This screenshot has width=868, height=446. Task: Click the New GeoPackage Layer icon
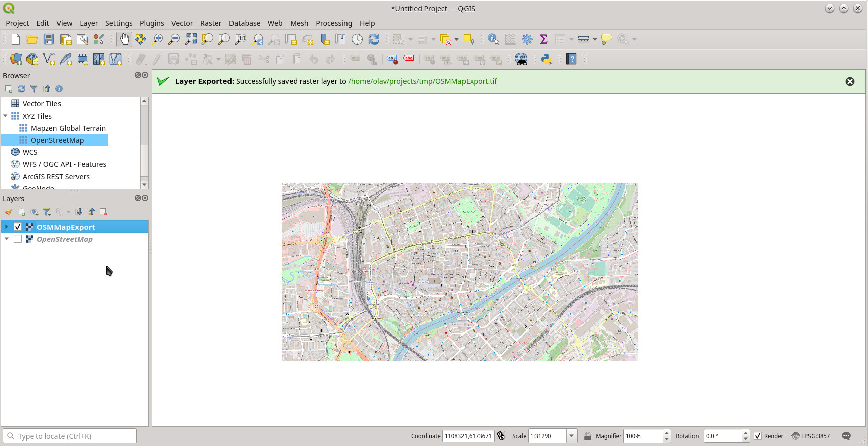(32, 59)
